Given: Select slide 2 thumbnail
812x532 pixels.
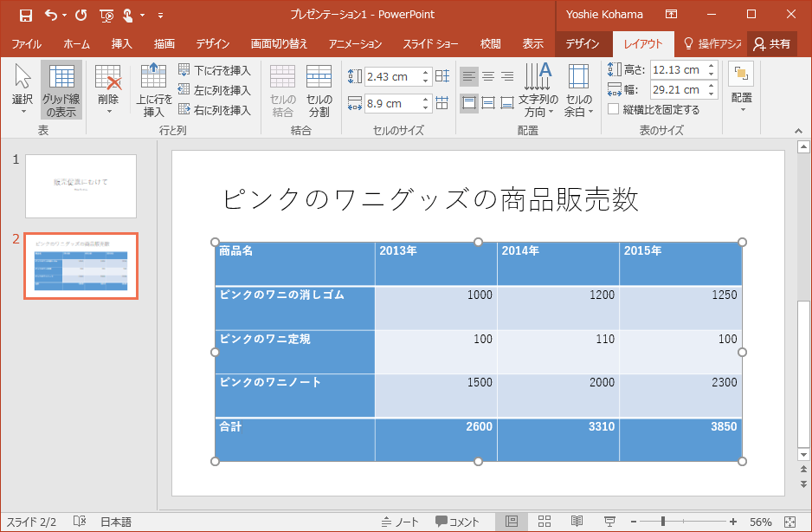Looking at the screenshot, I should point(81,266).
